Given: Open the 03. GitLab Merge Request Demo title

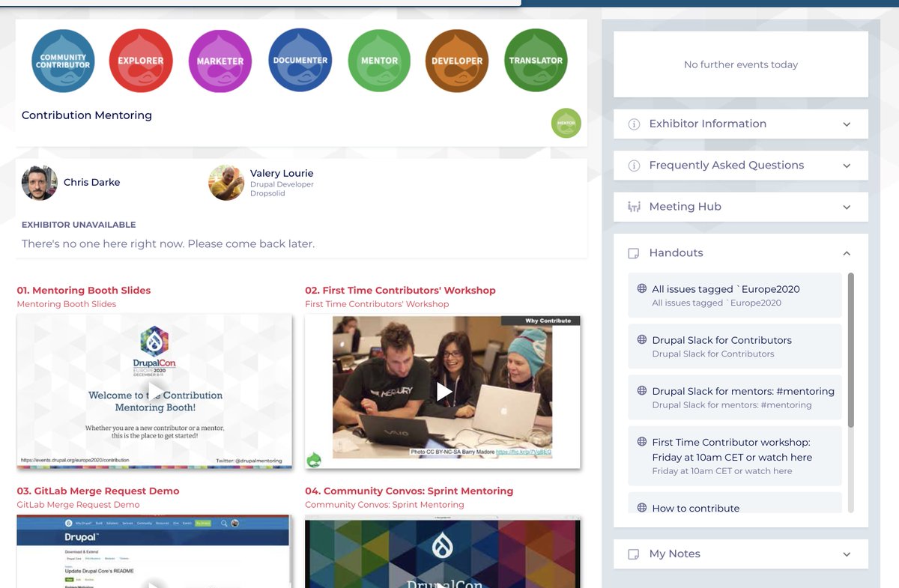Looking at the screenshot, I should (x=98, y=491).
